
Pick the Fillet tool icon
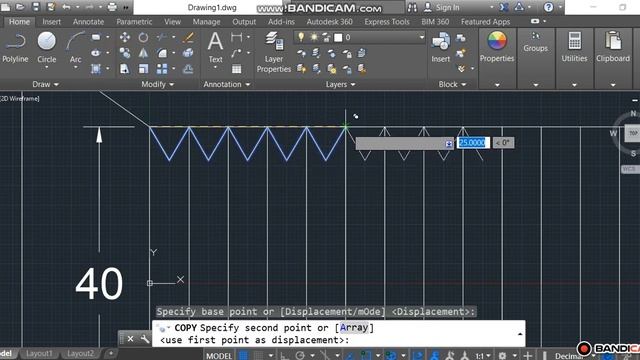[162, 53]
